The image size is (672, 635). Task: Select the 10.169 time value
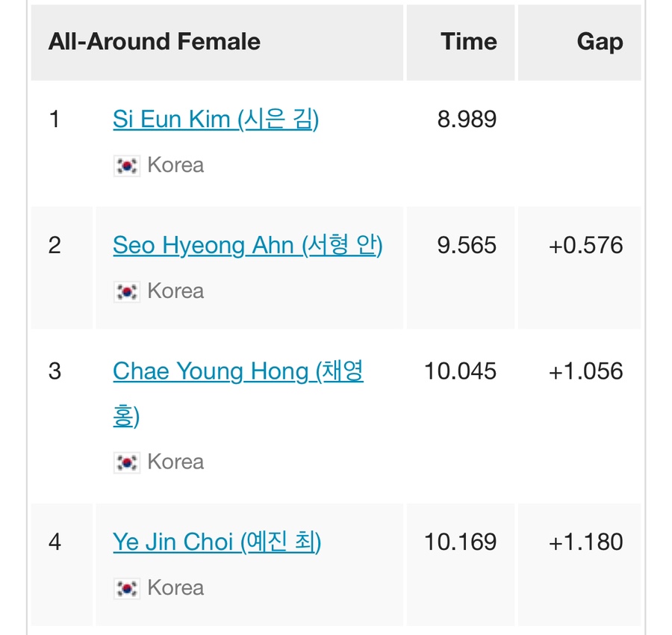[460, 542]
